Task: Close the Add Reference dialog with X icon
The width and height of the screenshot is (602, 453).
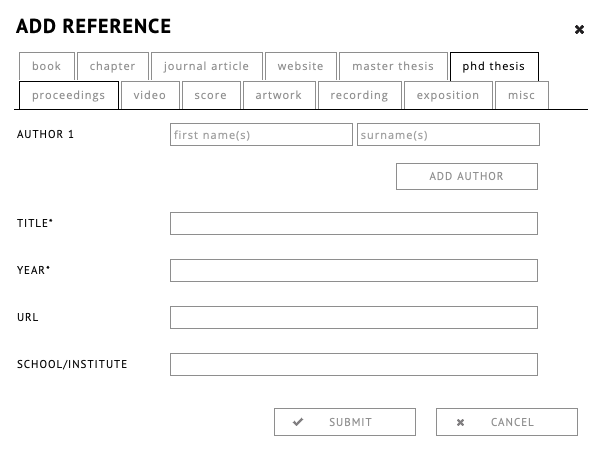Action: (579, 30)
